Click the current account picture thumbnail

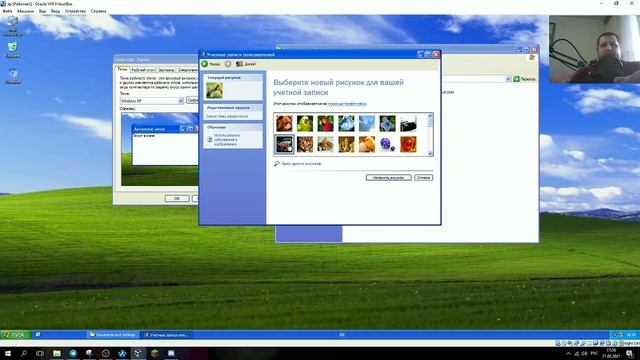pyautogui.click(x=215, y=90)
